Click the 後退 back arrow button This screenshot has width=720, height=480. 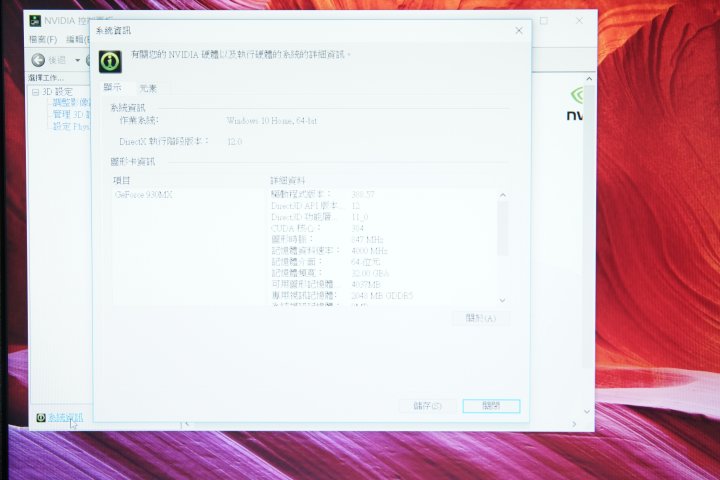click(39, 60)
